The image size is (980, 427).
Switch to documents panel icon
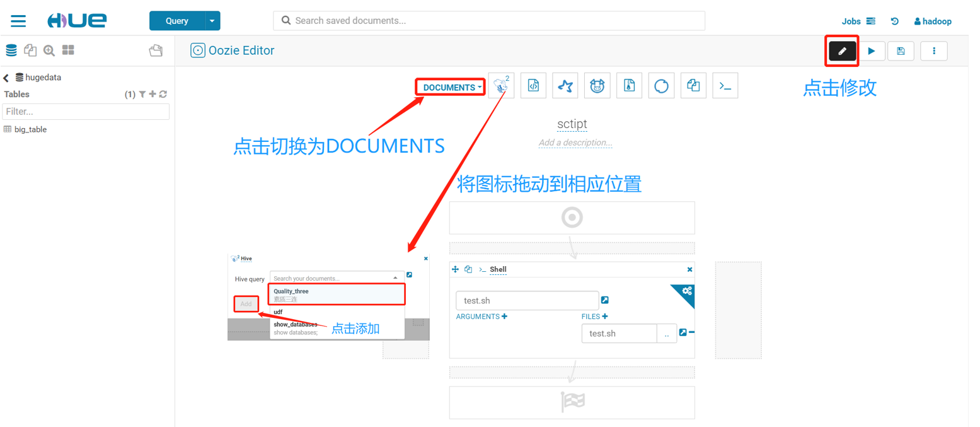pos(30,50)
